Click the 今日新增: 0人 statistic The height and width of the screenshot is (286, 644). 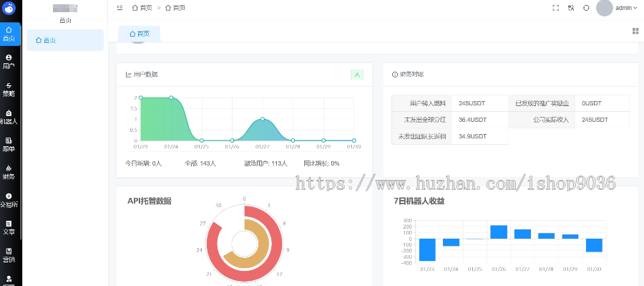(x=144, y=163)
